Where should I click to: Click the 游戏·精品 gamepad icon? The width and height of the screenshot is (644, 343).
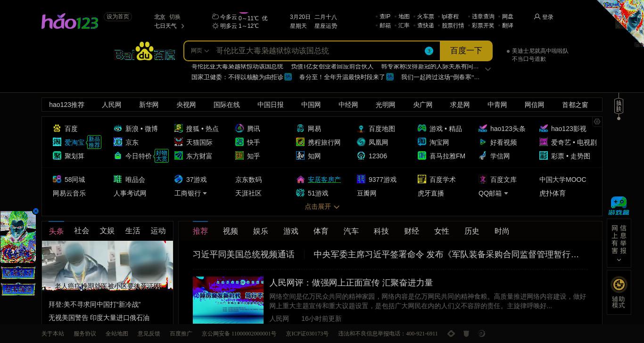coord(422,128)
